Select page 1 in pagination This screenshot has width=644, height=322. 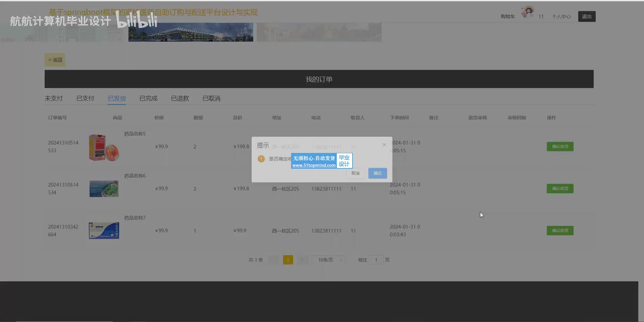288,260
